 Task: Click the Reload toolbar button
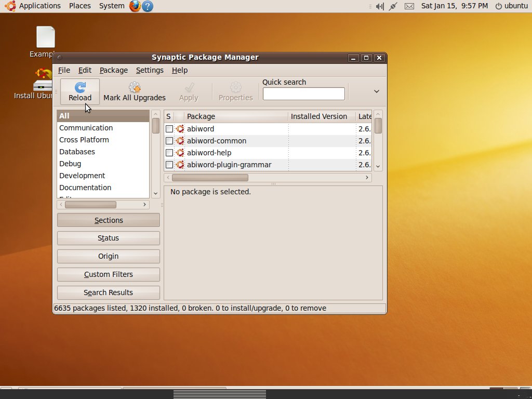pos(79,91)
